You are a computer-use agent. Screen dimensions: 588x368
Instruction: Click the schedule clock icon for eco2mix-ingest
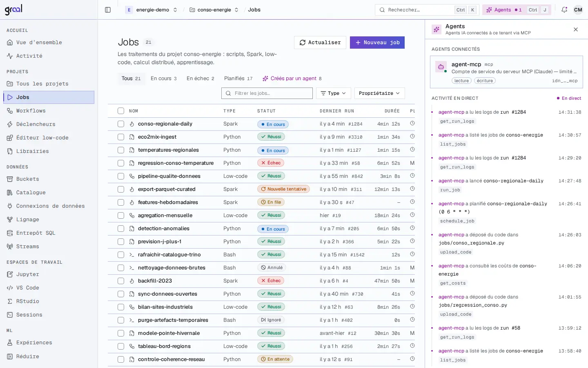412,137
